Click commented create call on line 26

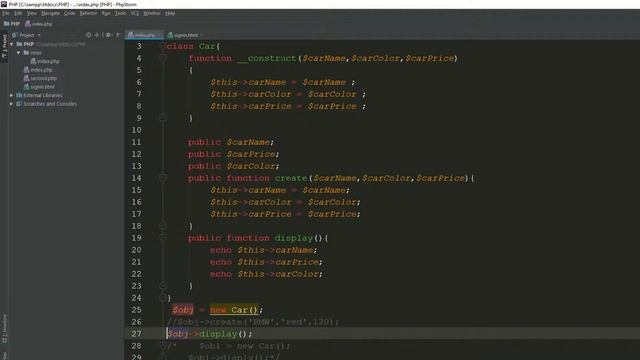253,322
